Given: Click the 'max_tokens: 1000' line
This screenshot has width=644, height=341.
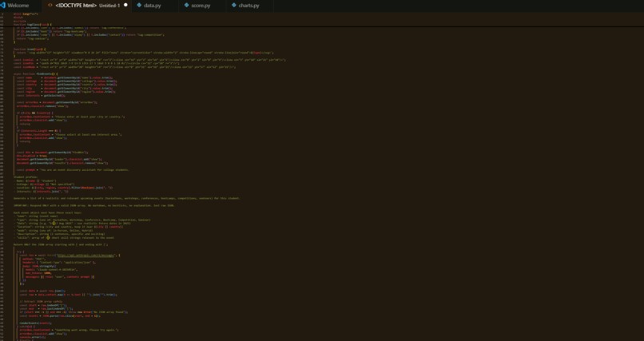Looking at the screenshot, I should 38,273.
